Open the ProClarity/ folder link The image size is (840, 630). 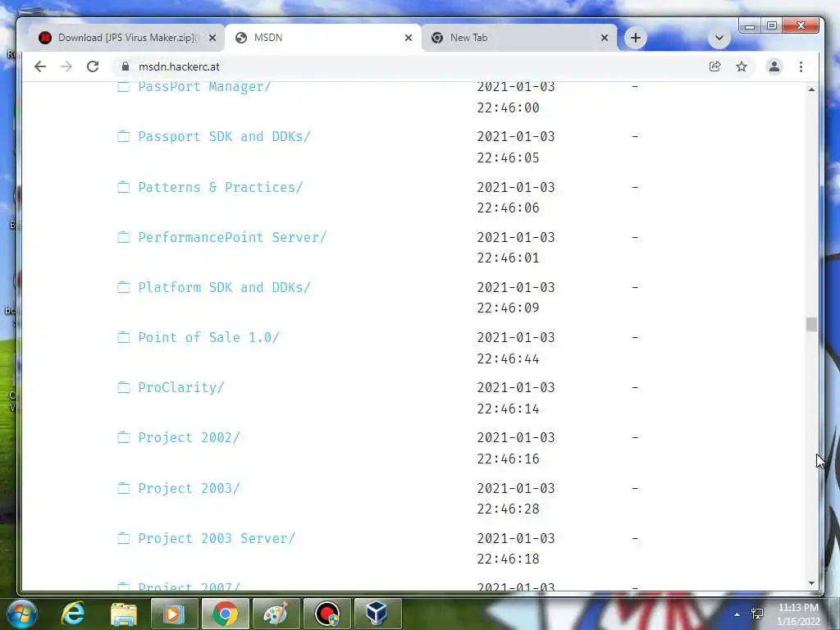point(181,388)
